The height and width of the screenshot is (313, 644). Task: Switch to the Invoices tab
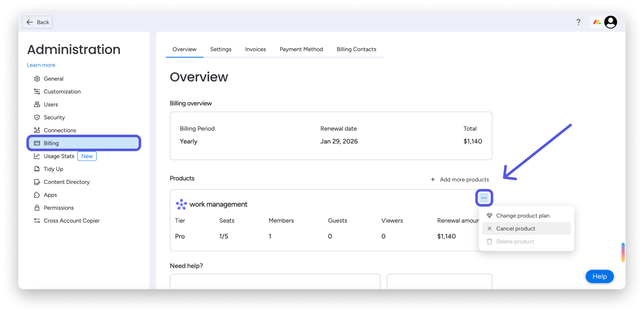coord(256,49)
